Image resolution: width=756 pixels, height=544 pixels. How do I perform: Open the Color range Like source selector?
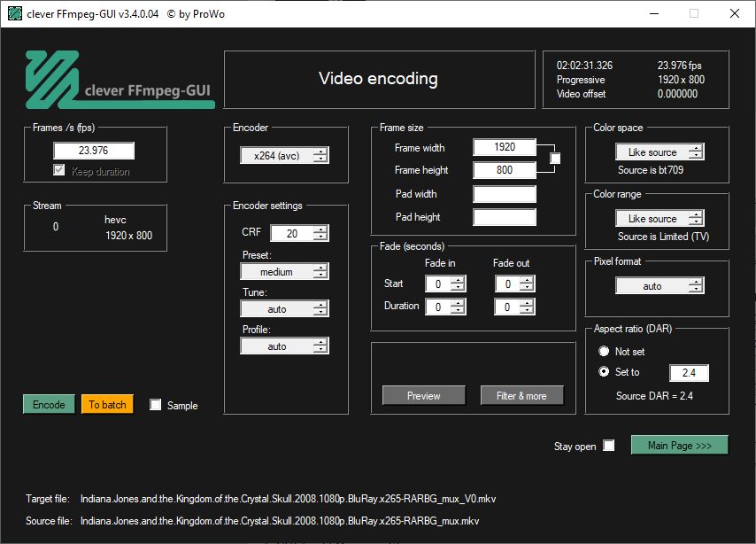point(660,219)
